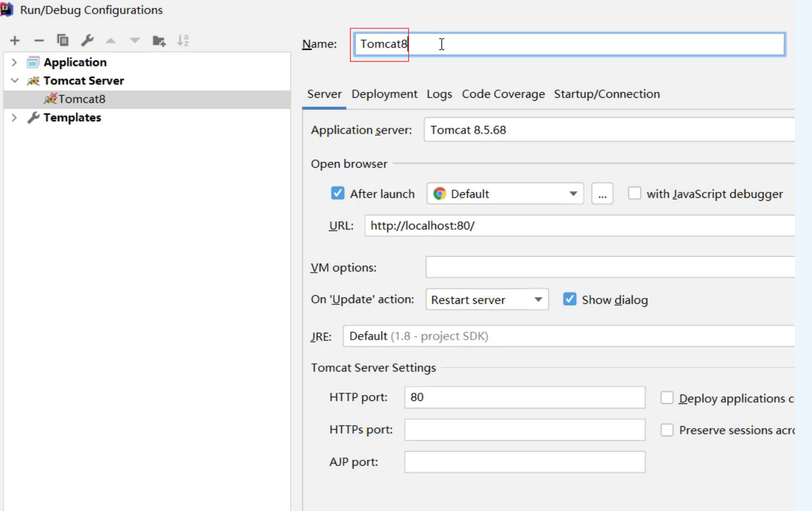Select the Templates label in tree
The image size is (812, 511).
coord(72,117)
